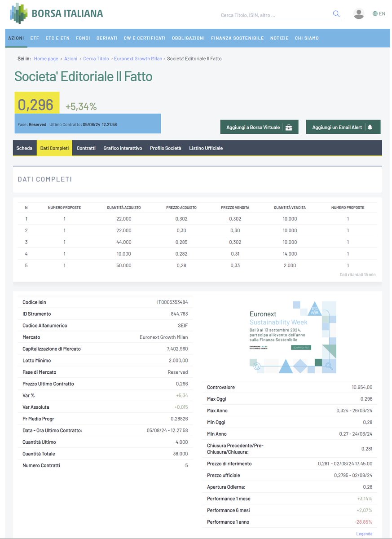The image size is (392, 539).
Task: Click Quantità Totale value 38.000
Action: click(181, 454)
